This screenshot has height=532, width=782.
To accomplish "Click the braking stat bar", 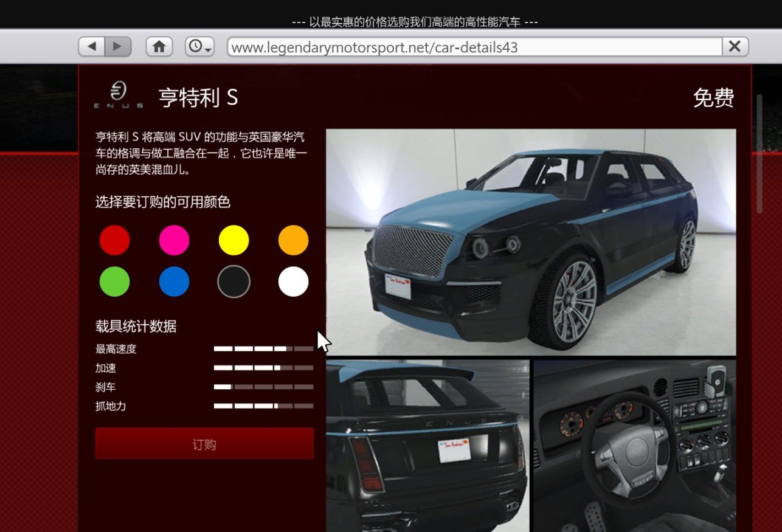I will click(x=263, y=387).
